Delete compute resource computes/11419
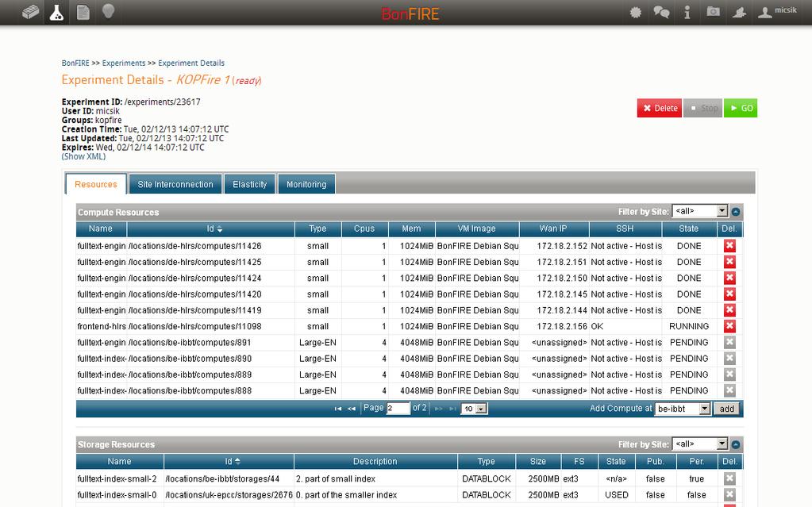Image resolution: width=812 pixels, height=507 pixels. coord(729,310)
